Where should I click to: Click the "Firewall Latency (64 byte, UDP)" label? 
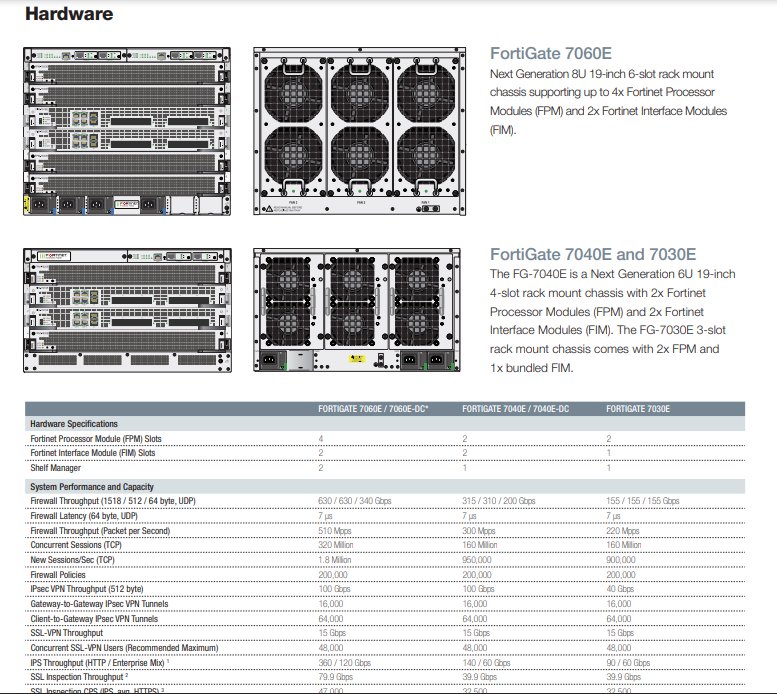[x=84, y=516]
